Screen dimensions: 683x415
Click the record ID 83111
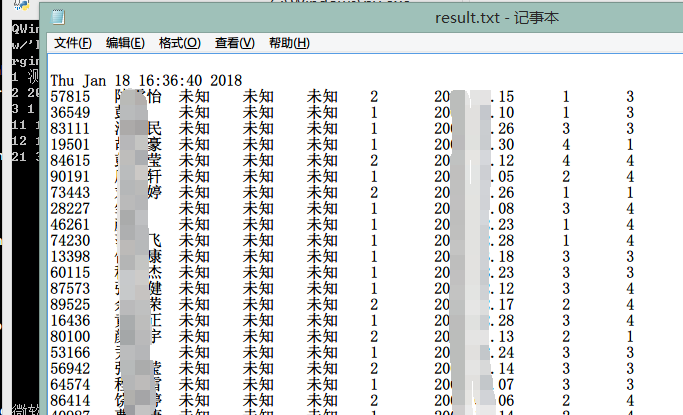[x=70, y=129]
